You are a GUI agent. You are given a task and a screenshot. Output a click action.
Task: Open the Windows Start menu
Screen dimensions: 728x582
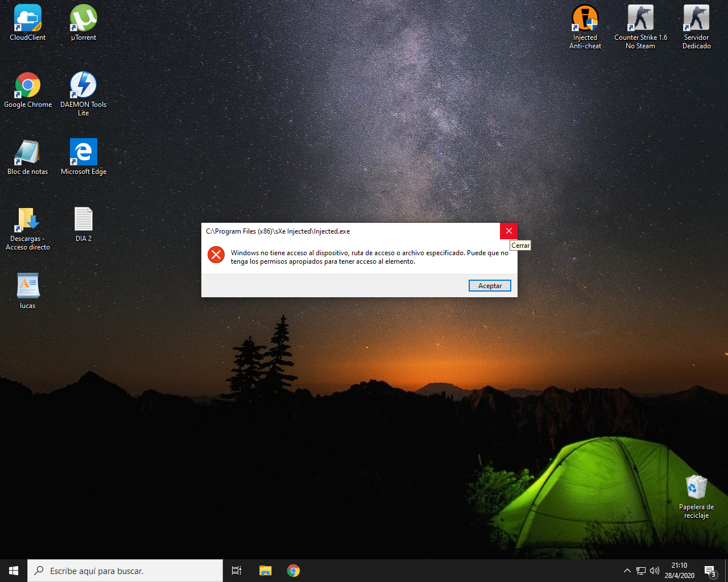tap(14, 571)
